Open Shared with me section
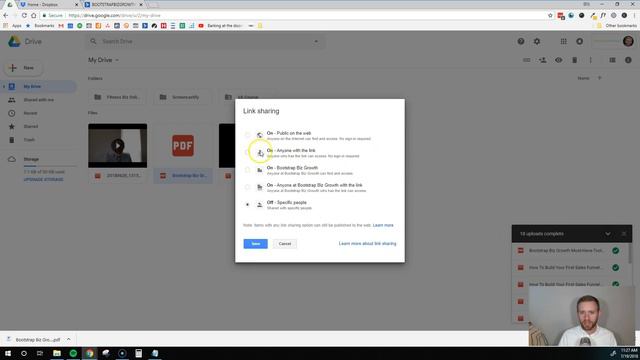Screen dimensions: 640x360 click(x=38, y=100)
